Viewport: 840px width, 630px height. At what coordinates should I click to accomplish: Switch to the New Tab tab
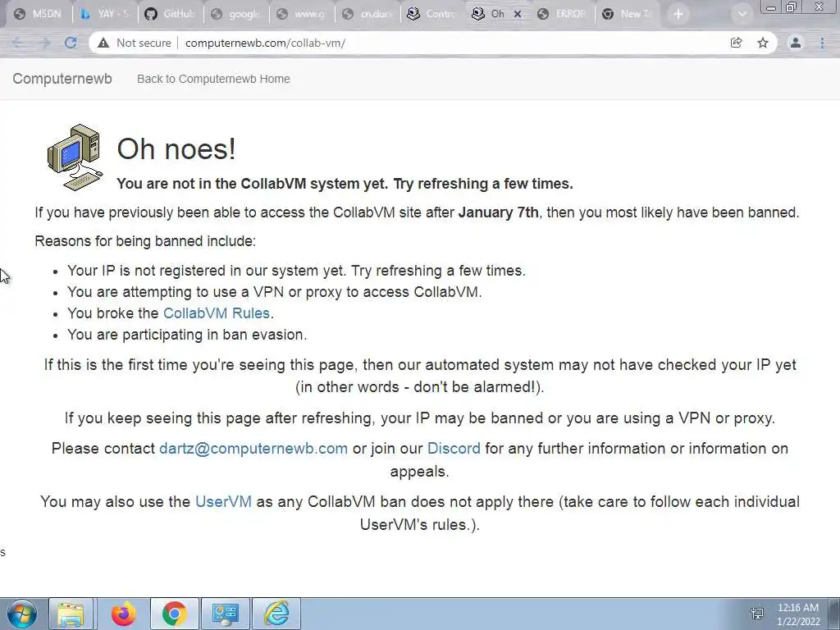[628, 15]
